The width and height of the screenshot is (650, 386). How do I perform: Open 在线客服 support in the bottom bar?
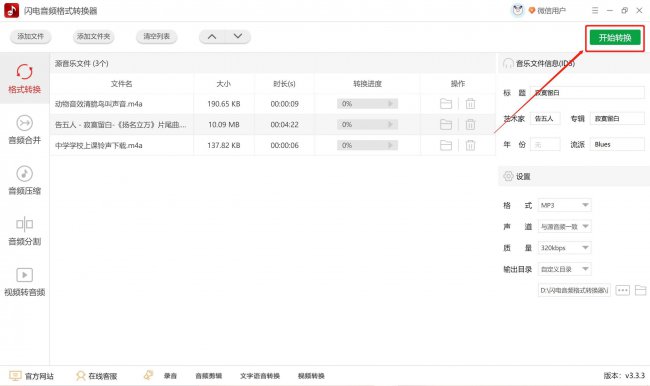[x=97, y=376]
